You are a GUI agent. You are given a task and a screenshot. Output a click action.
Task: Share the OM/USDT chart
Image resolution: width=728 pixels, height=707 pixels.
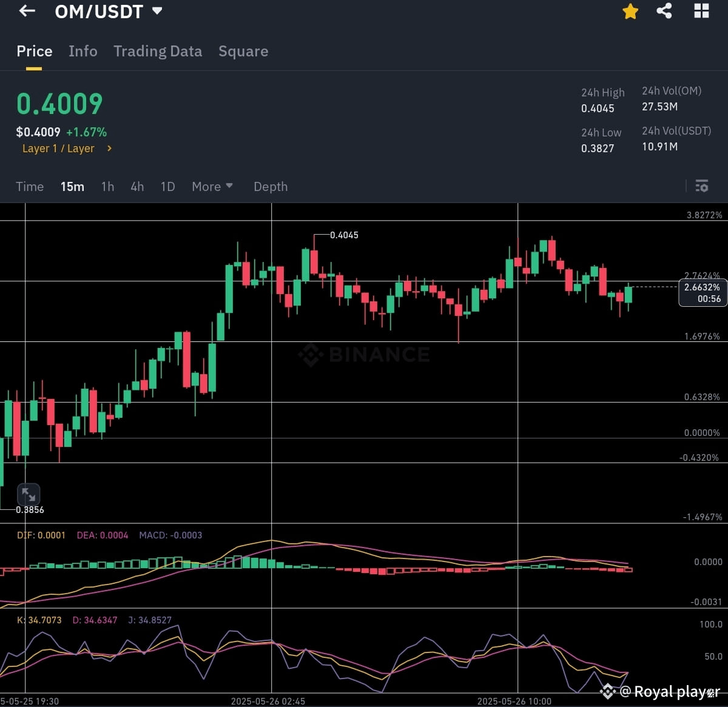click(664, 11)
